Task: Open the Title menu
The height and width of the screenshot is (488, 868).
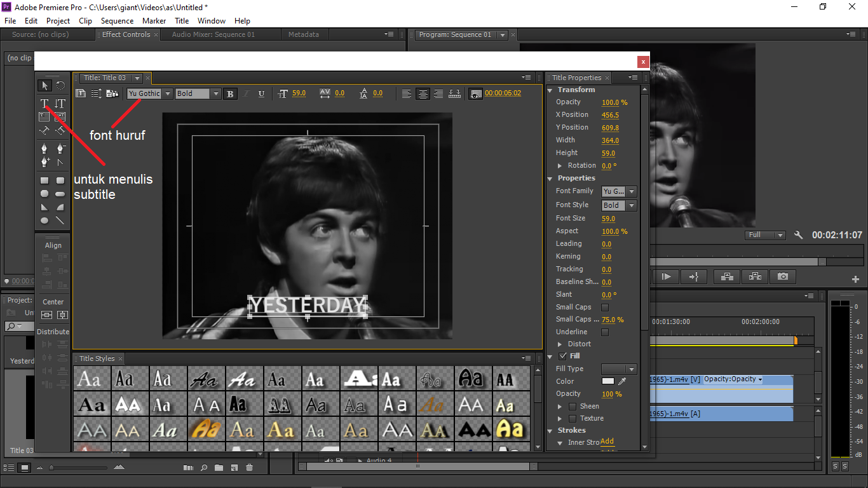Action: [182, 20]
